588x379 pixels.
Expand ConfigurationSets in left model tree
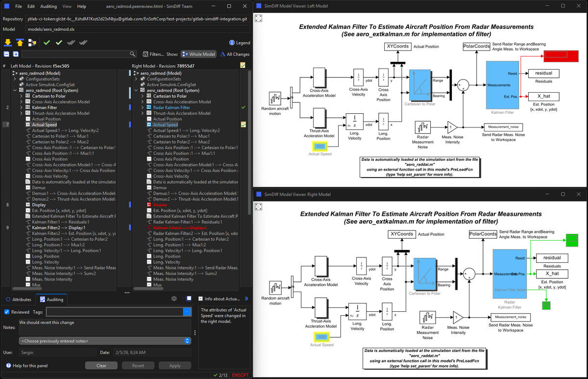pos(15,79)
